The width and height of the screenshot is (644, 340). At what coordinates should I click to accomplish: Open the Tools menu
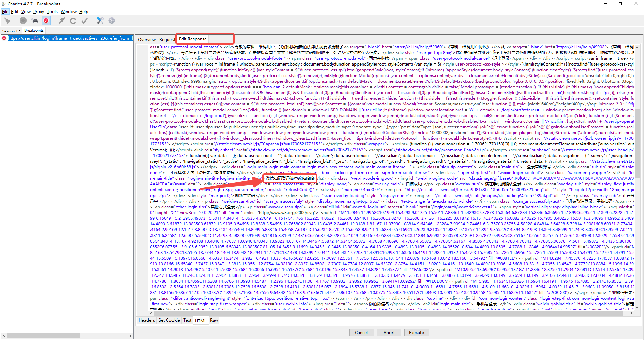pos(52,11)
